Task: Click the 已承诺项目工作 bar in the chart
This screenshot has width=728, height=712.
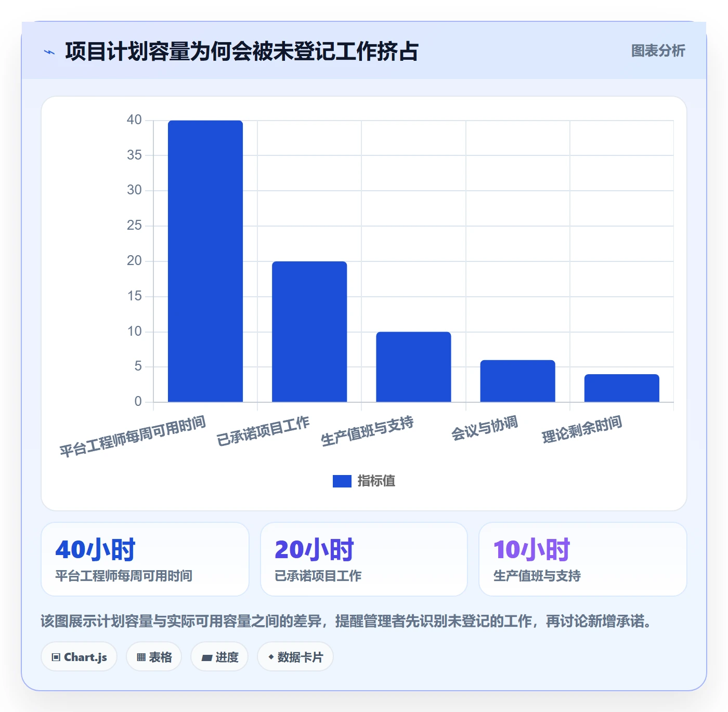Action: click(x=309, y=332)
